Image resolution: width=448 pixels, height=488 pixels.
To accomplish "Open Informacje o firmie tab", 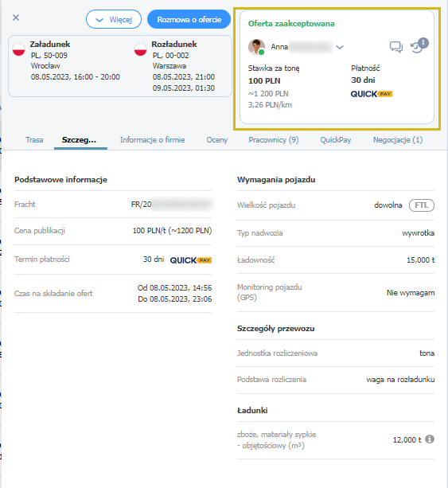I will [153, 140].
